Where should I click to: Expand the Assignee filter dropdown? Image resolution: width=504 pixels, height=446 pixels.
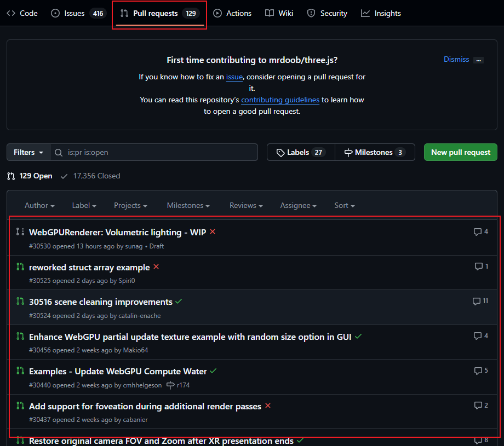pyautogui.click(x=298, y=206)
